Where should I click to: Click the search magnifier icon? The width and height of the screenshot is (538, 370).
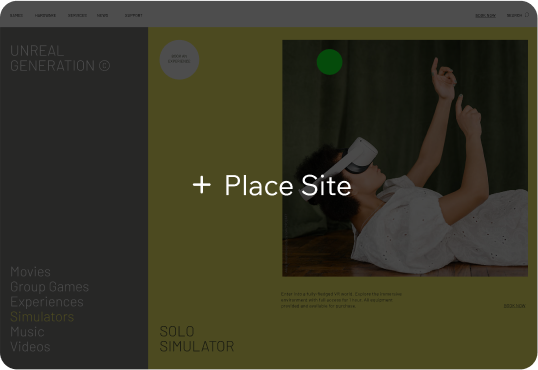(x=527, y=15)
